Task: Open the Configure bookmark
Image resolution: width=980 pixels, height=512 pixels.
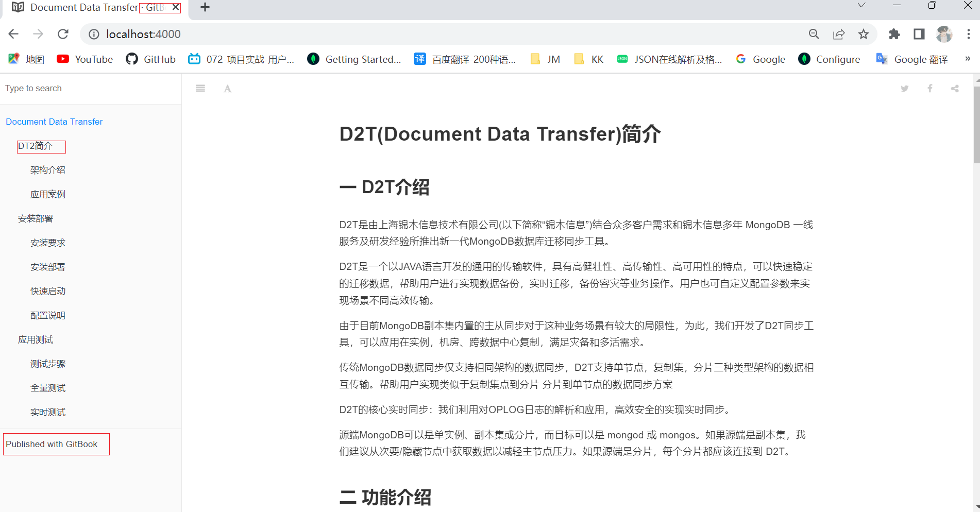Action: pos(830,59)
